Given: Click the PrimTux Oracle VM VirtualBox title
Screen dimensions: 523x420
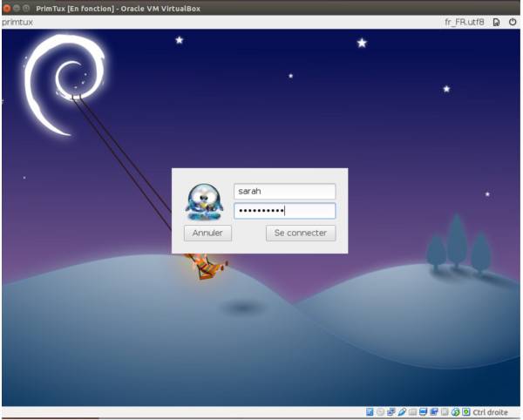Looking at the screenshot, I should click(x=118, y=9).
